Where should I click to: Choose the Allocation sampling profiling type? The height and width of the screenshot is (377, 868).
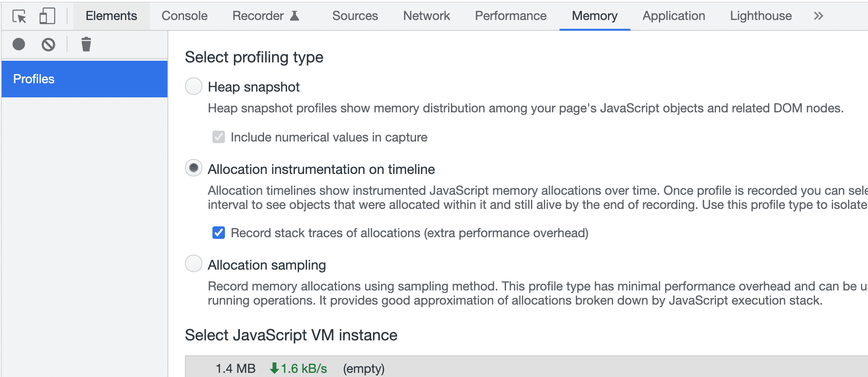click(193, 264)
